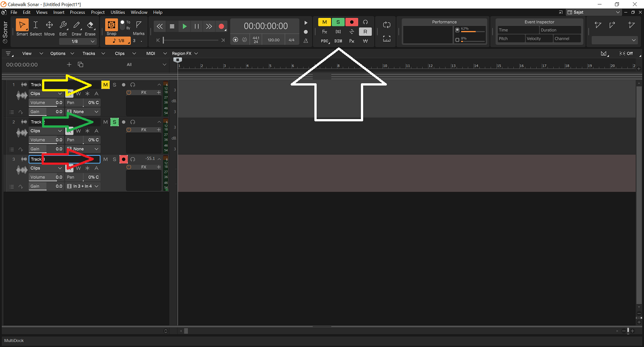The width and height of the screenshot is (644, 347).
Task: Add a new track with the plus icon
Action: 69,64
